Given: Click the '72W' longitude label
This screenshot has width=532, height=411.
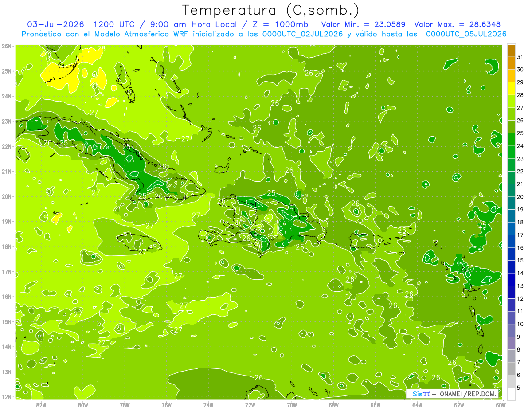Looking at the screenshot, I should (x=250, y=405).
